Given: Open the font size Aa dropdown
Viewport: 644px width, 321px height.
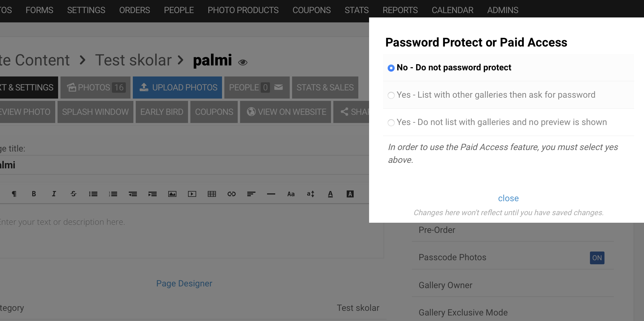Looking at the screenshot, I should point(291,194).
